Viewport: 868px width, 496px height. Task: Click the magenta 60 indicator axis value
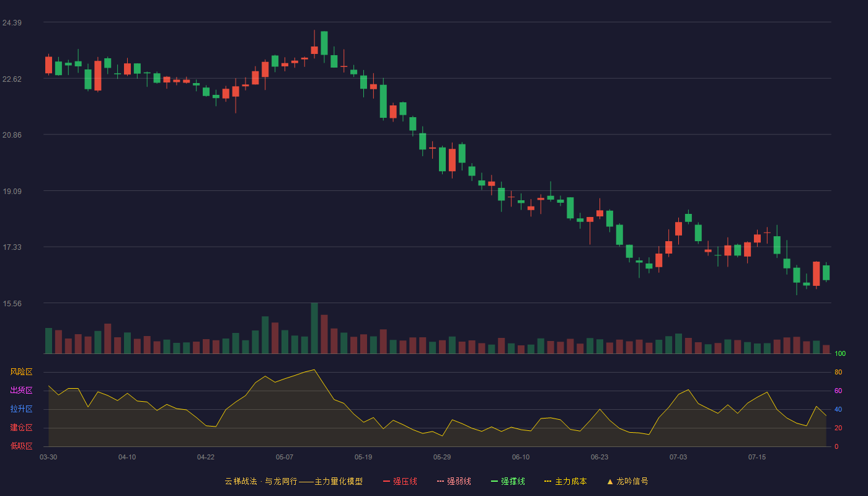point(838,391)
